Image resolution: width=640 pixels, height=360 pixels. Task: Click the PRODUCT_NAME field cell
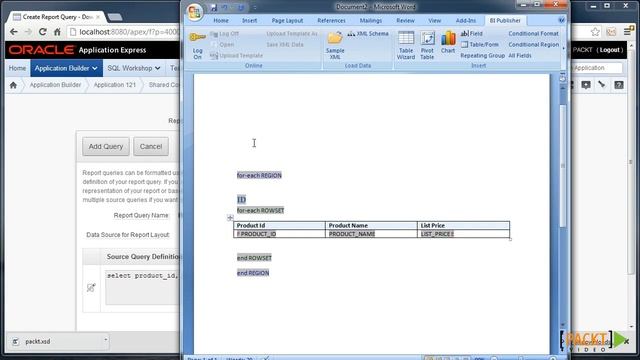(371, 234)
